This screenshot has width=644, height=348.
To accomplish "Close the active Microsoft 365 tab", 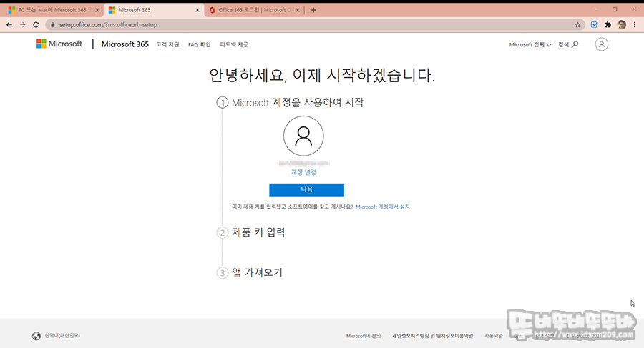I will pos(197,10).
